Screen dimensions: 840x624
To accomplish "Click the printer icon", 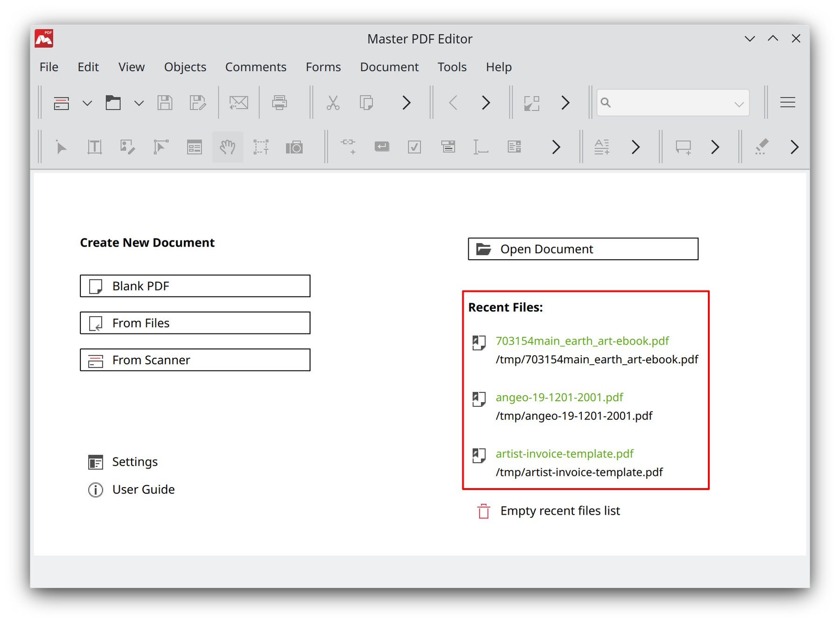I will (280, 103).
